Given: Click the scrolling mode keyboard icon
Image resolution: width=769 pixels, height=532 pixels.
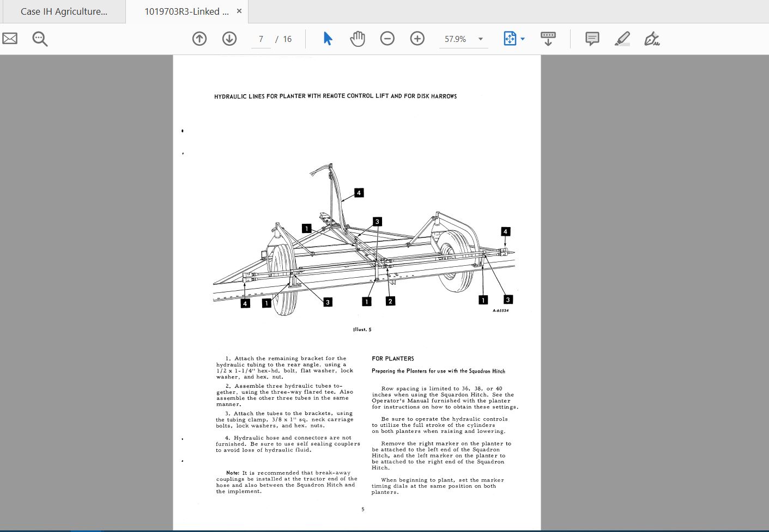Looking at the screenshot, I should (x=548, y=39).
